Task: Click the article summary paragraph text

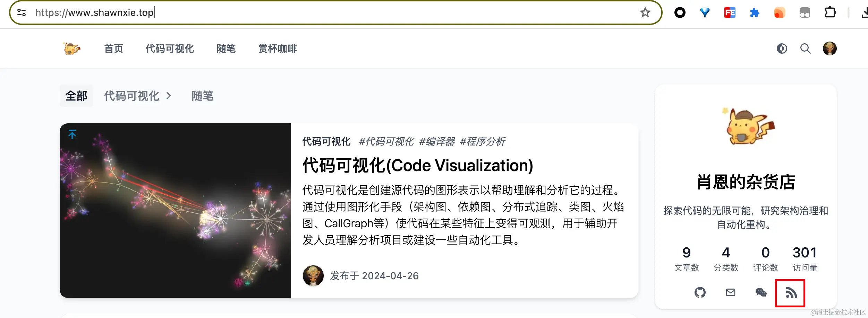Action: (463, 215)
